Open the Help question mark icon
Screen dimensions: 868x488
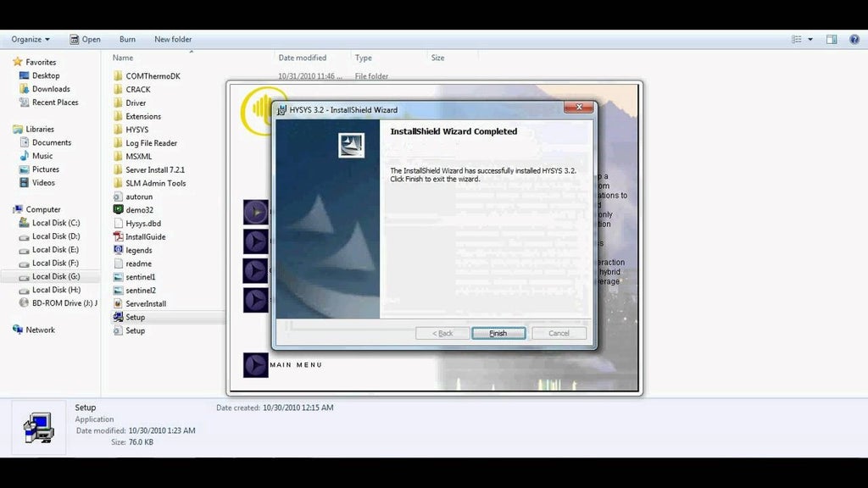(x=854, y=39)
